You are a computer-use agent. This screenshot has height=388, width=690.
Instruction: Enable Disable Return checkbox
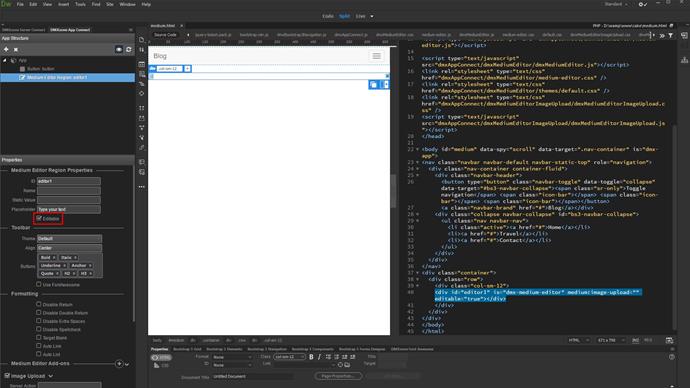coord(39,304)
